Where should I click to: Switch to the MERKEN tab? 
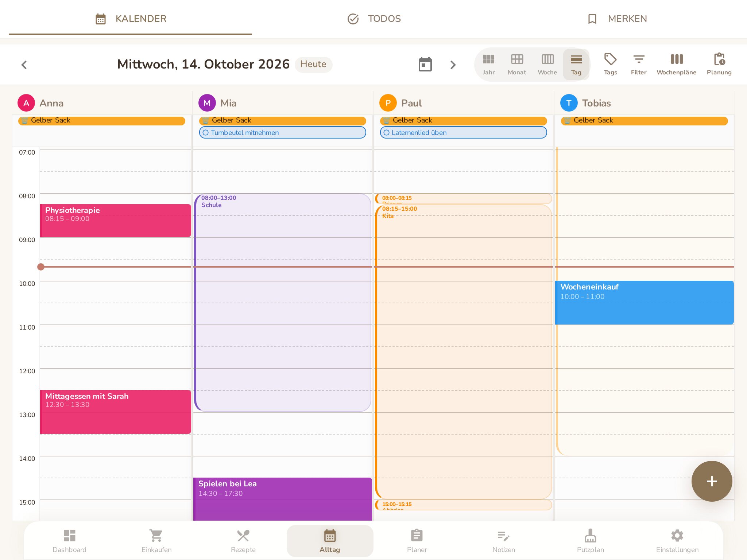point(617,19)
